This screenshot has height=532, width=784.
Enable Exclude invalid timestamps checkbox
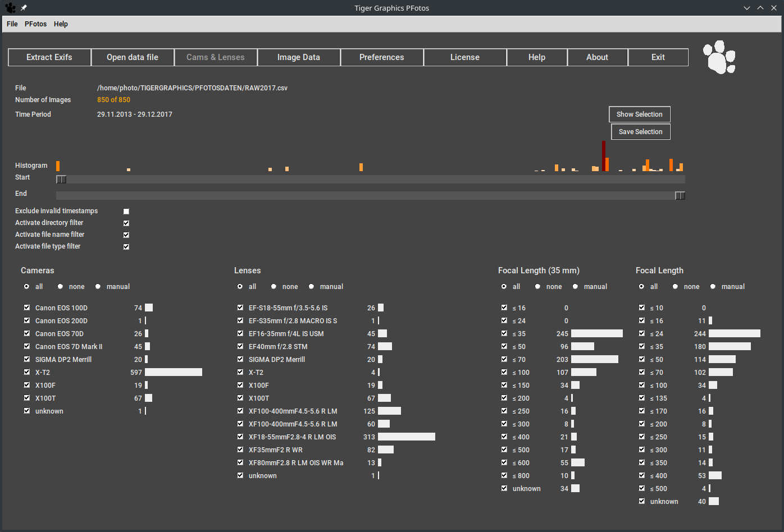pos(126,212)
